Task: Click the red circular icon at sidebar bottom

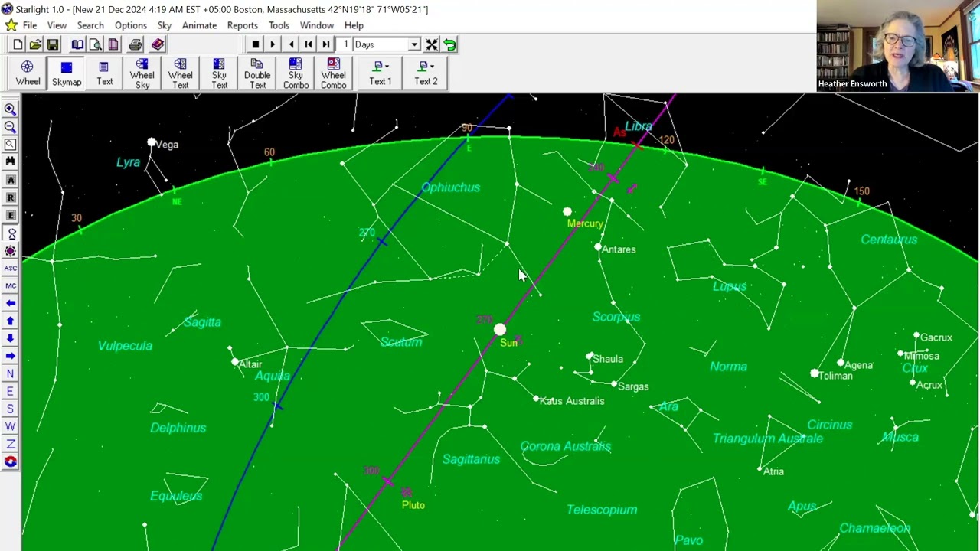Action: click(10, 461)
